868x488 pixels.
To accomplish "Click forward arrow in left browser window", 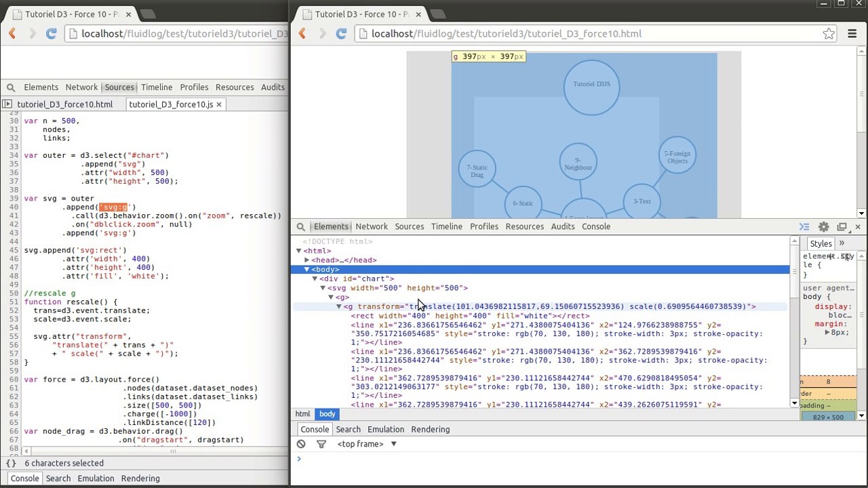I will coord(32,33).
